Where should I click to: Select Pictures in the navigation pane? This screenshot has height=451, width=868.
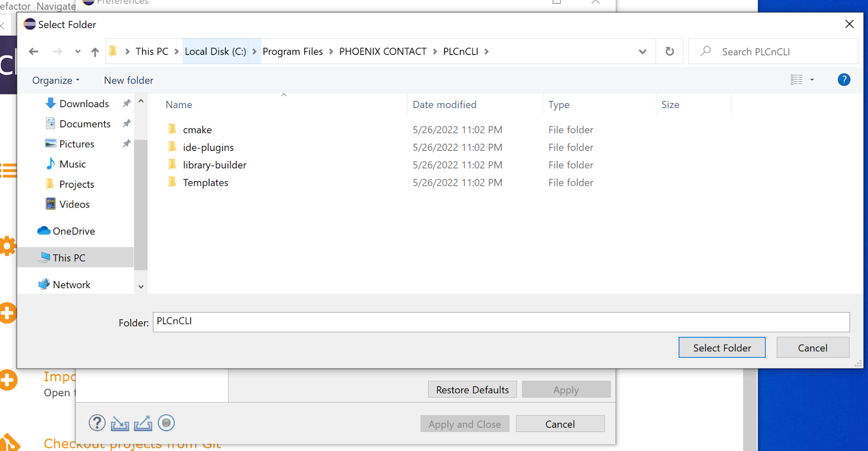(76, 144)
